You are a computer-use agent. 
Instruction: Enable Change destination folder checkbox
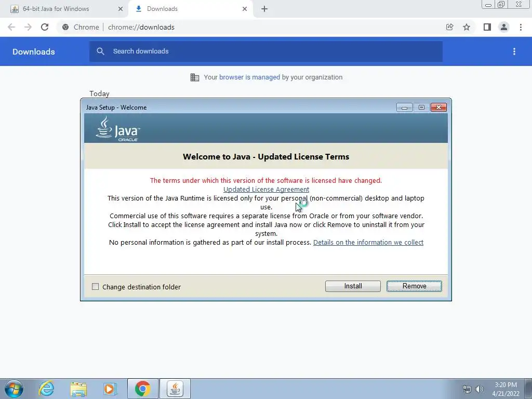96,287
